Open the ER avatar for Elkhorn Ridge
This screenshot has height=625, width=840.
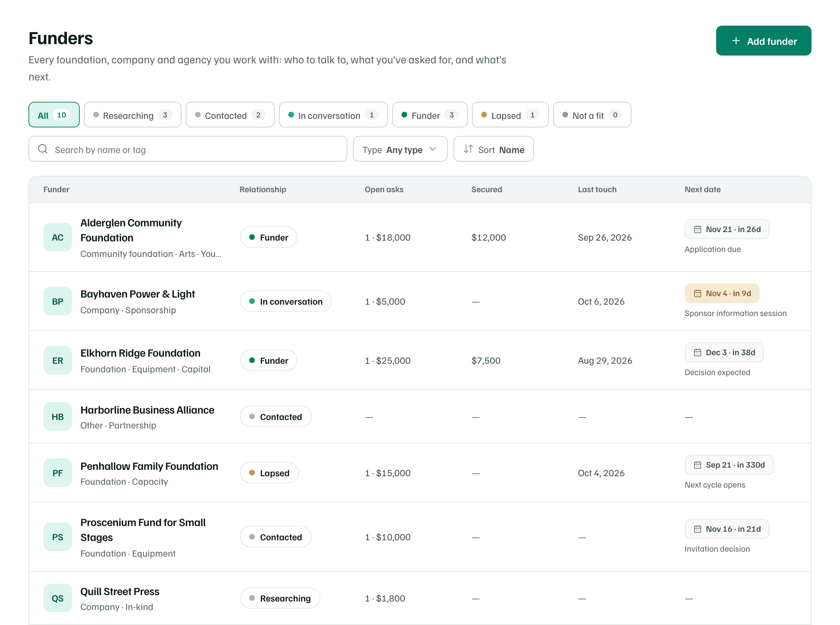click(58, 360)
